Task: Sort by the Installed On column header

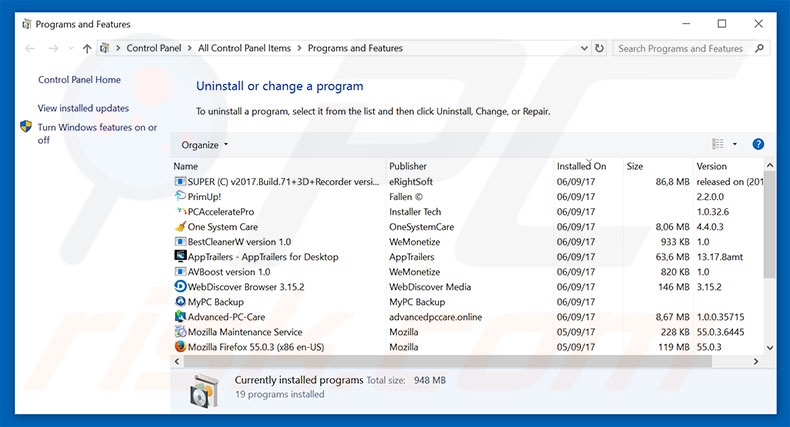Action: point(581,166)
